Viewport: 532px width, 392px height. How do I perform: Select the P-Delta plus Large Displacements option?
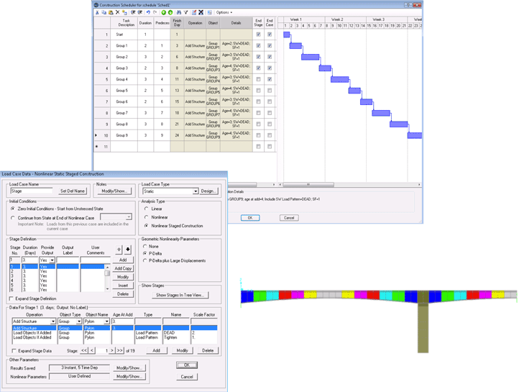click(147, 261)
